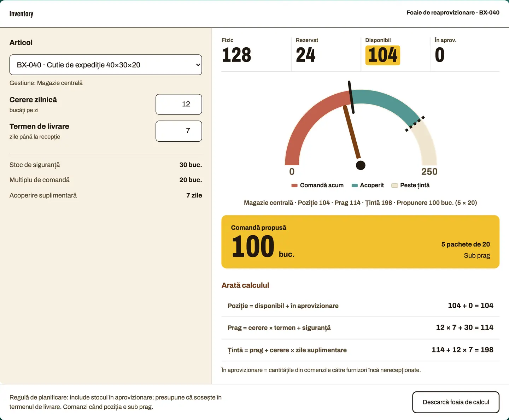Click the Poziție calculation row
The width and height of the screenshot is (509, 420).
coord(361,306)
